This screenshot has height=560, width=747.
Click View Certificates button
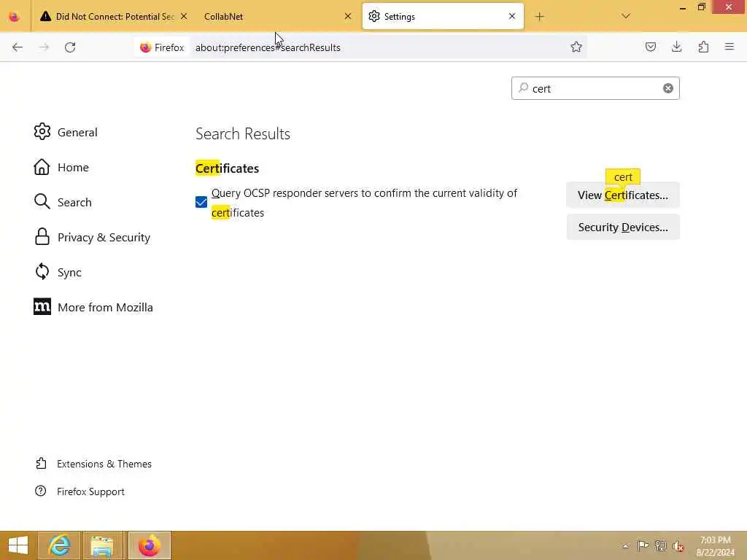click(623, 195)
